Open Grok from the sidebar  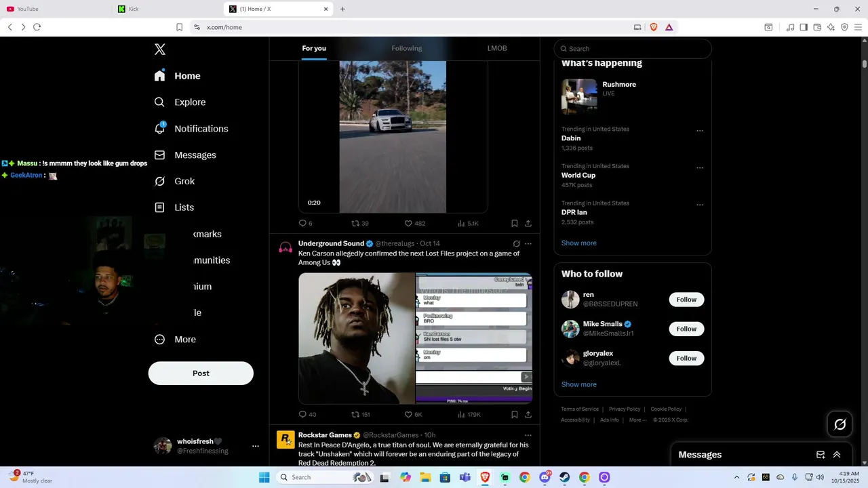tap(175, 182)
